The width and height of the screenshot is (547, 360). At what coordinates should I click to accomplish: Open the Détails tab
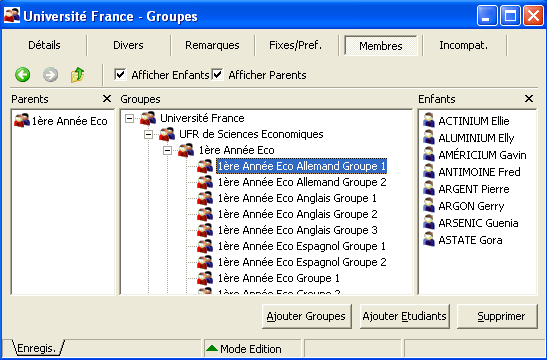pyautogui.click(x=44, y=45)
